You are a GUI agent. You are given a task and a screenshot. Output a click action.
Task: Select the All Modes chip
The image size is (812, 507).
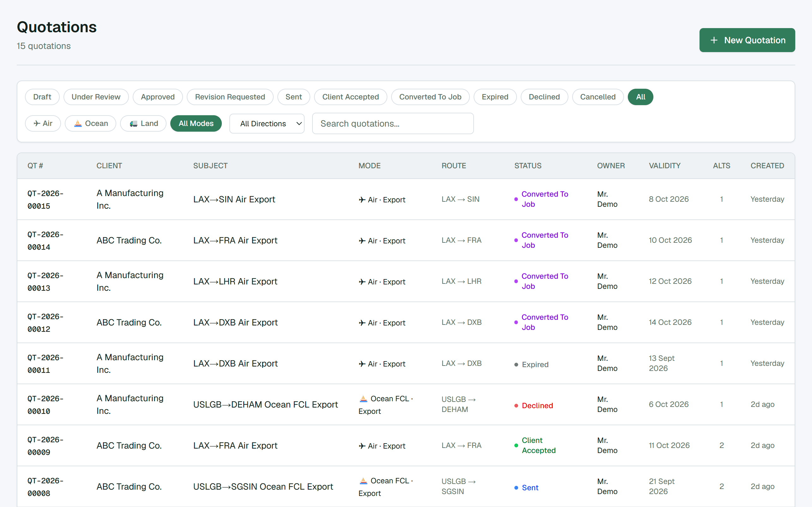[x=196, y=123]
